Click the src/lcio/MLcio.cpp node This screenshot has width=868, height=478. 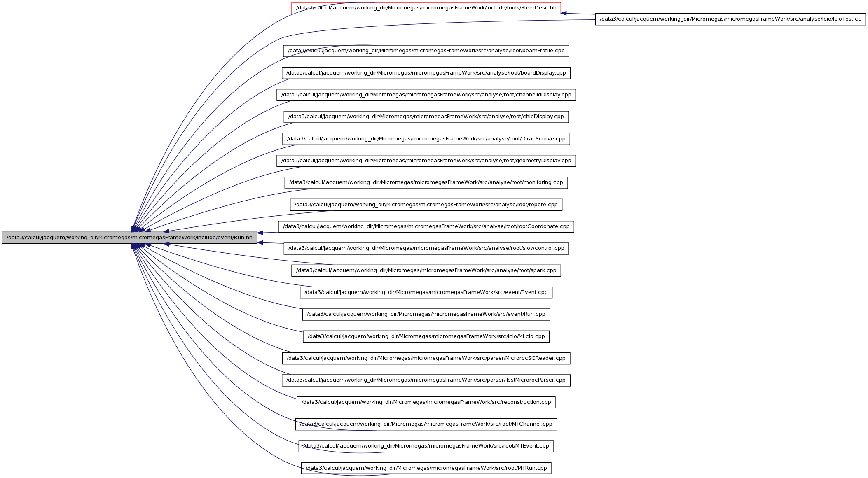pos(426,336)
